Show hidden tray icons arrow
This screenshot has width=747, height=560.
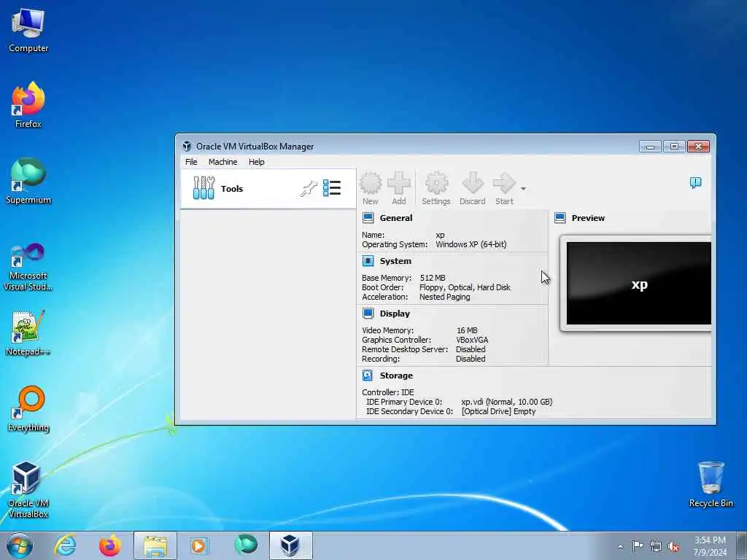coord(620,546)
